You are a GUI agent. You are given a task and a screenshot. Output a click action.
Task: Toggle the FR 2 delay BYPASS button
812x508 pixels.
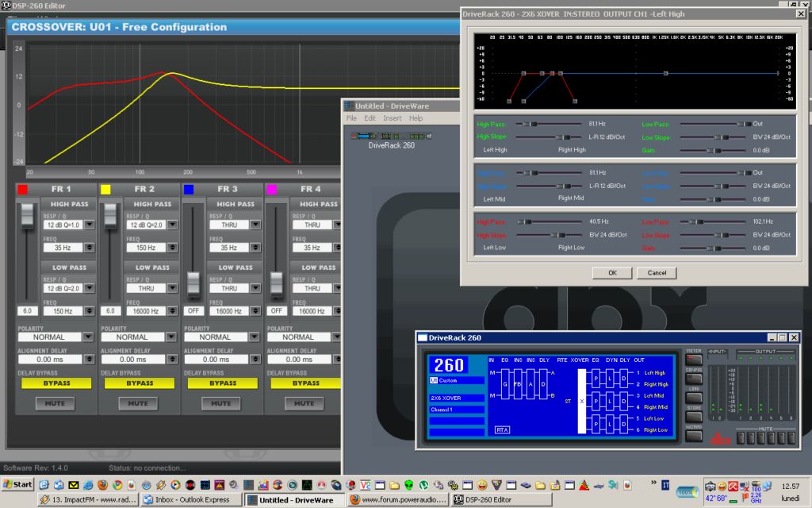coord(140,383)
